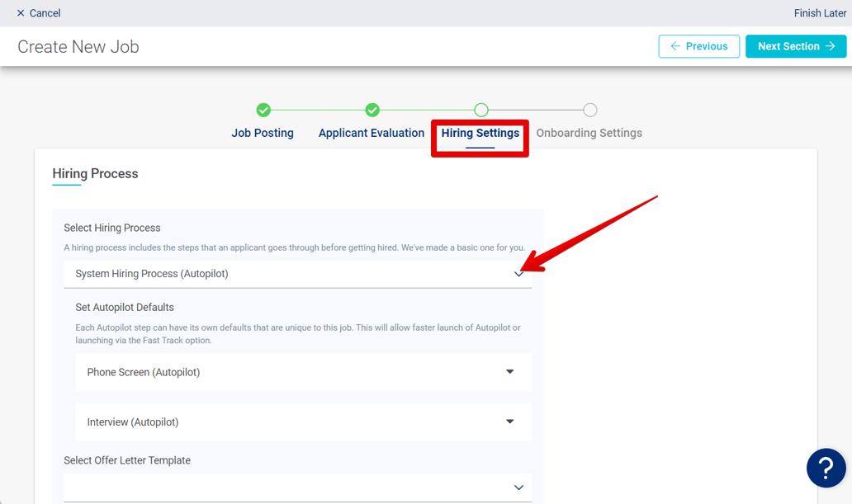Click the X icon next to Cancel

point(22,13)
